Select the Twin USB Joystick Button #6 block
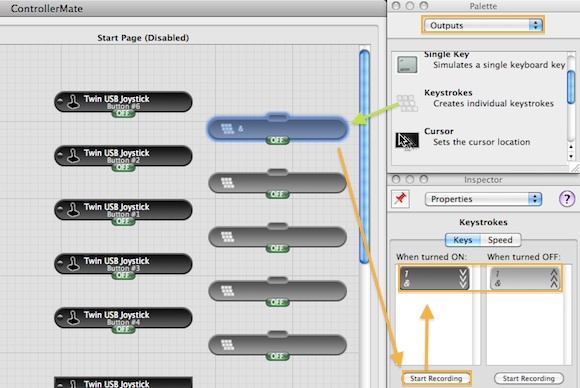Image resolution: width=580 pixels, height=388 pixels. pyautogui.click(x=123, y=102)
